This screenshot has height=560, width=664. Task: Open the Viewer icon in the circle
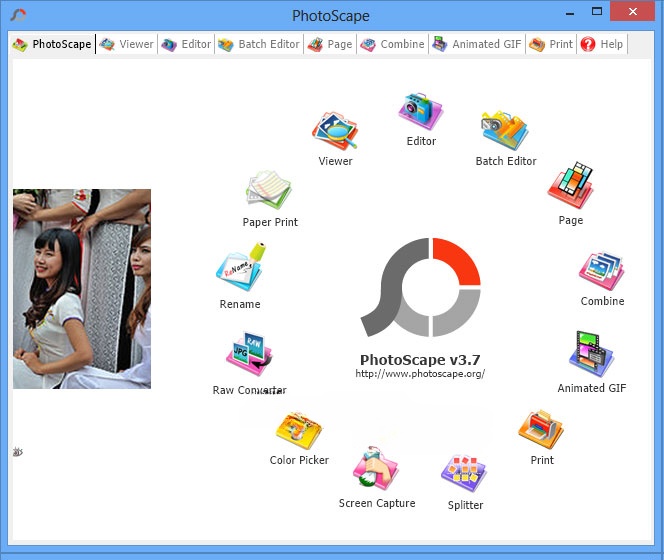[x=335, y=130]
